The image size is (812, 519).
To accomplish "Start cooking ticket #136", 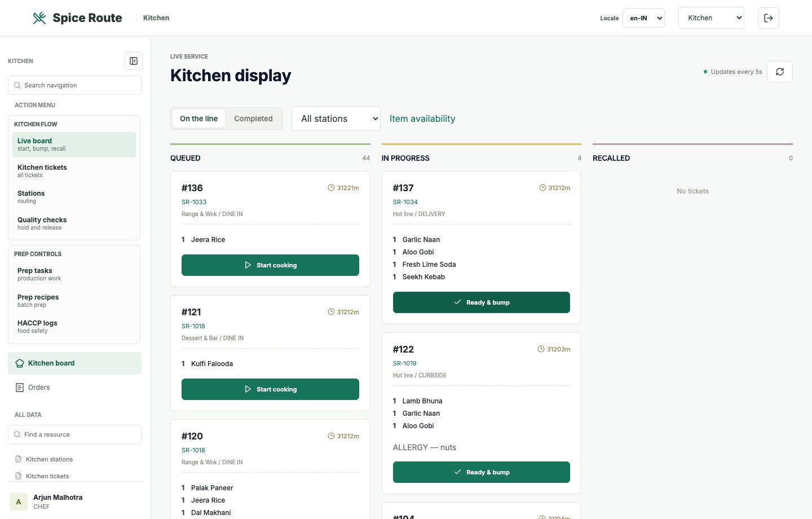I will point(270,265).
